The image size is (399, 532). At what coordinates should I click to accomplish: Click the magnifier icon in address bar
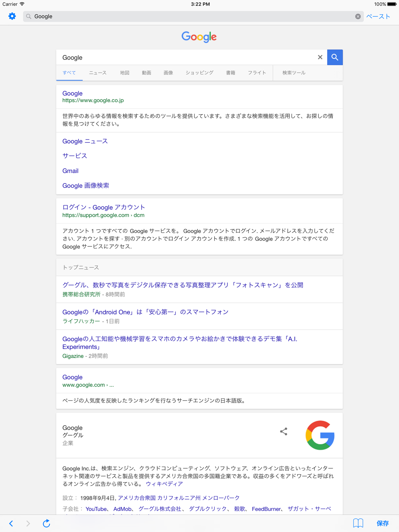pos(29,16)
